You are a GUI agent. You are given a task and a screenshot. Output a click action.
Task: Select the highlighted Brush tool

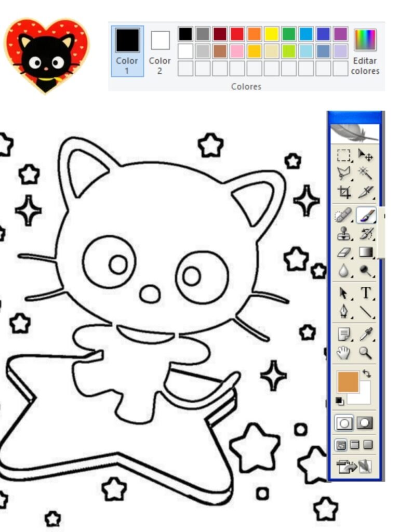[366, 216]
